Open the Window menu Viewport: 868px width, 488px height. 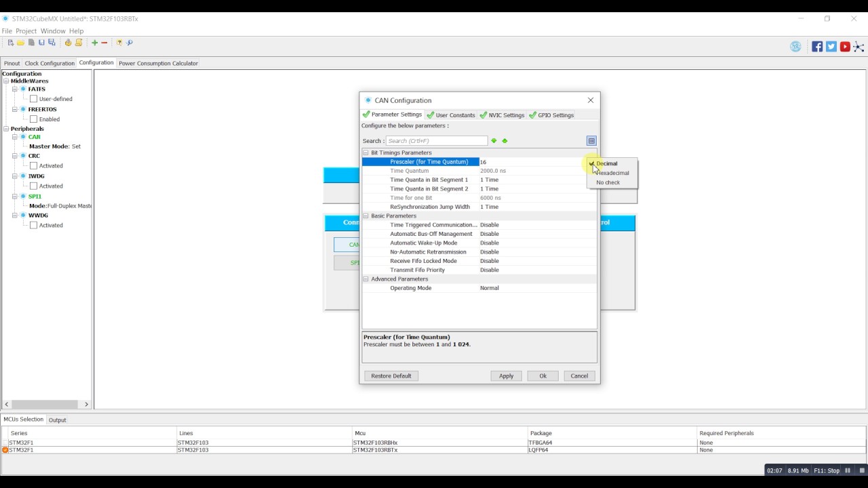point(53,31)
